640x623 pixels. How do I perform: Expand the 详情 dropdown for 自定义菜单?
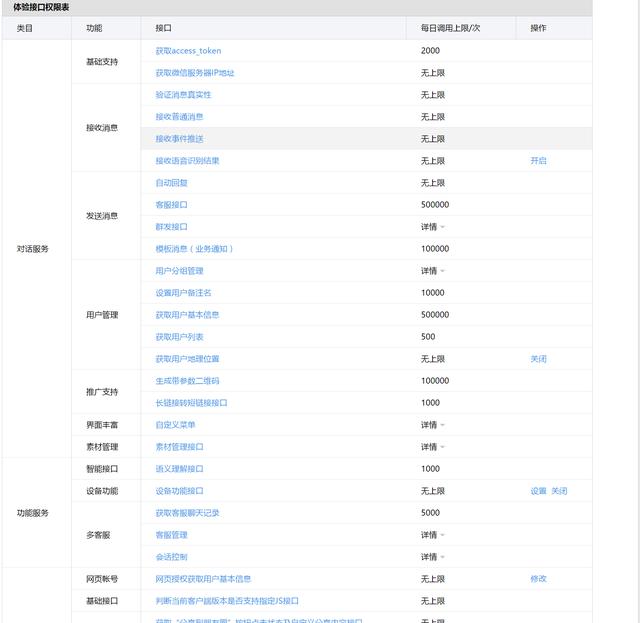[433, 425]
